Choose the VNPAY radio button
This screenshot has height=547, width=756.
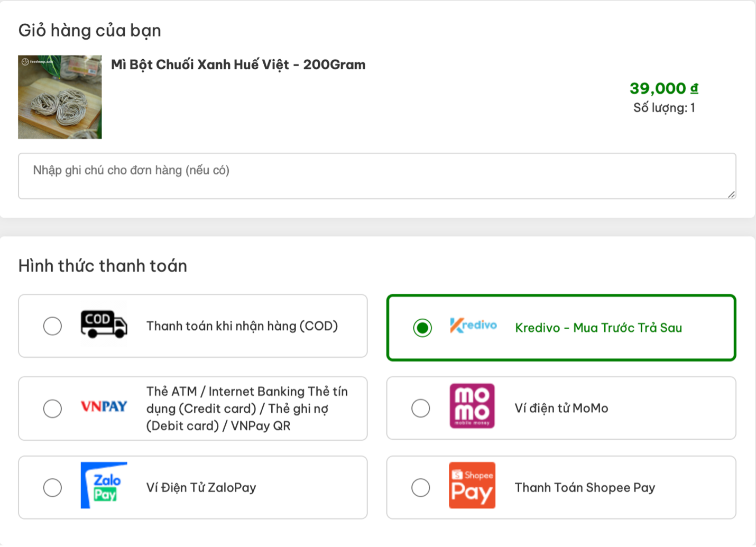(x=52, y=409)
